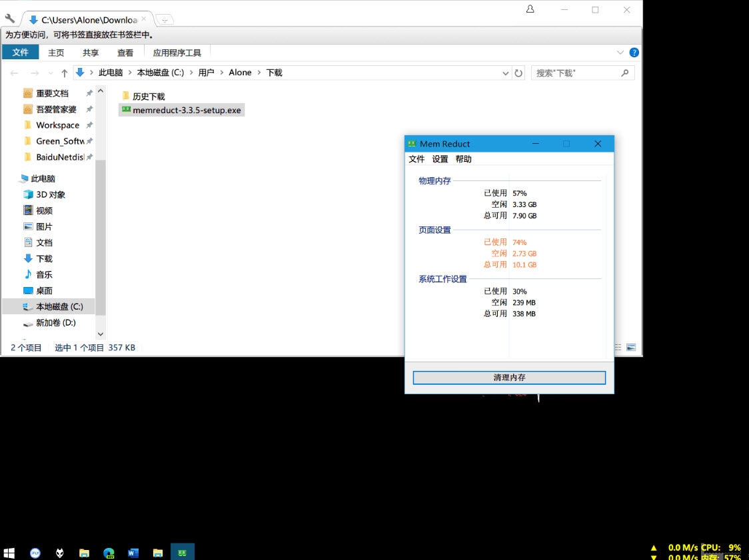The image size is (749, 560).
Task: Select the memreduct-3.3.5-setup.exe file
Action: (x=182, y=110)
